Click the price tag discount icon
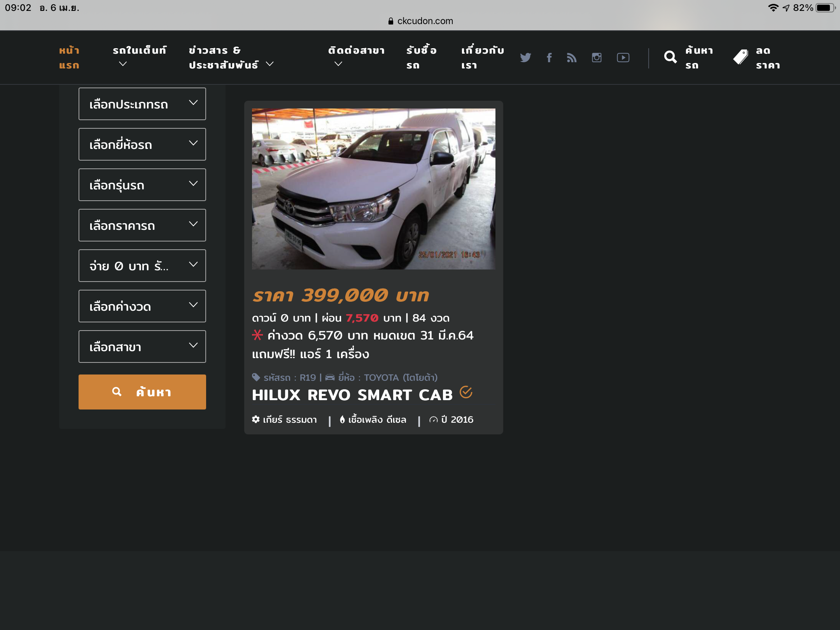This screenshot has height=630, width=840. 741,58
